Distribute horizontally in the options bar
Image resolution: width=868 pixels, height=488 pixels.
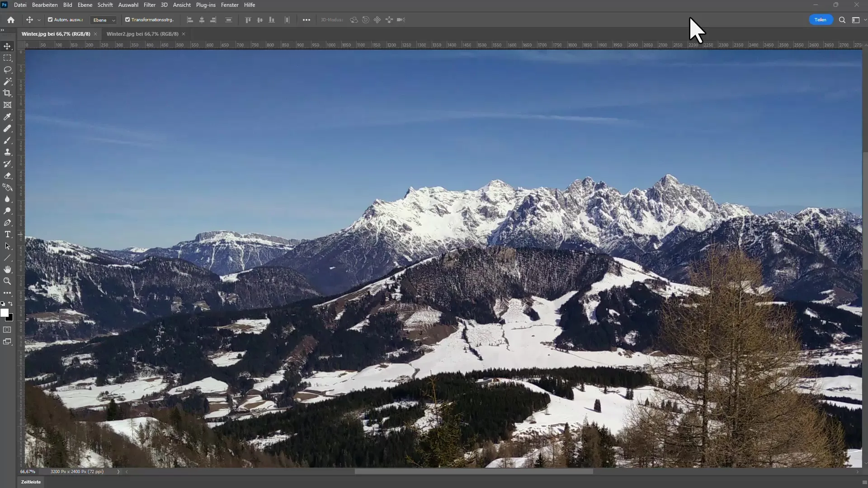click(x=287, y=20)
